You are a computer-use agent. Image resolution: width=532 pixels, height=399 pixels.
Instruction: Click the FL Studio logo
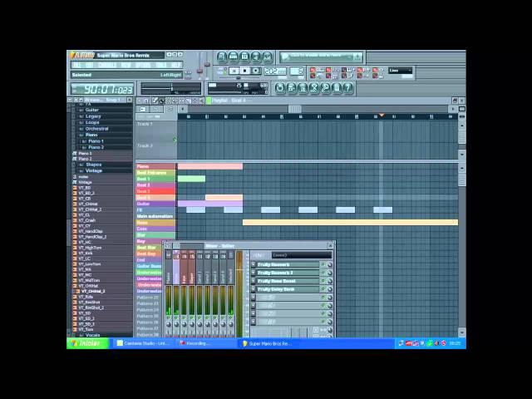coord(81,55)
